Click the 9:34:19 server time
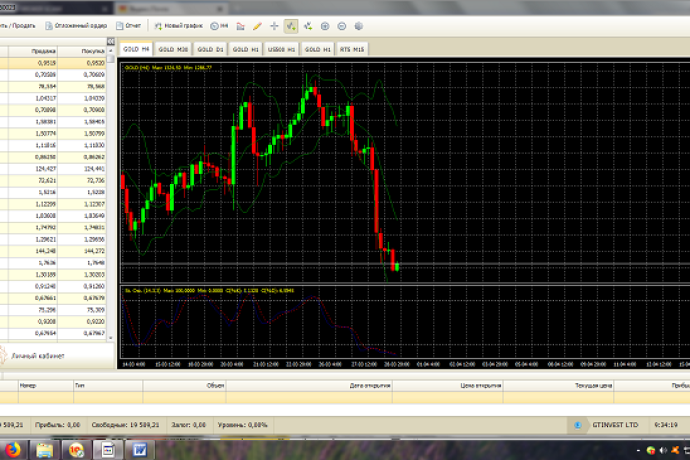690x460 pixels. (x=666, y=425)
